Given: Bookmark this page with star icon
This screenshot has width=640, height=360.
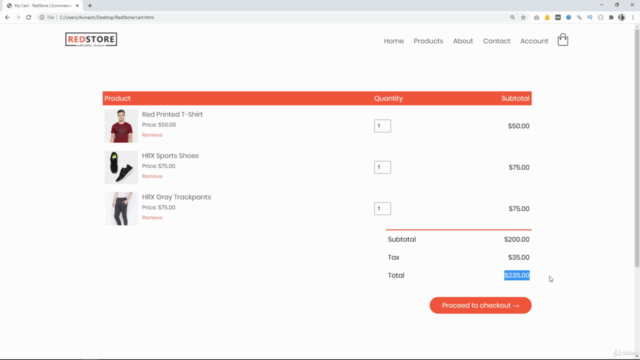Looking at the screenshot, I should coord(523,18).
